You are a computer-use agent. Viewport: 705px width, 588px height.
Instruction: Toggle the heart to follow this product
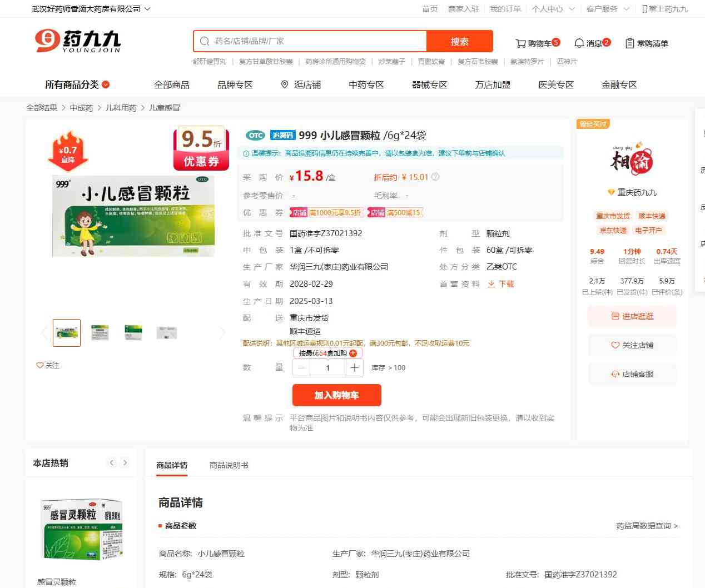coord(40,365)
